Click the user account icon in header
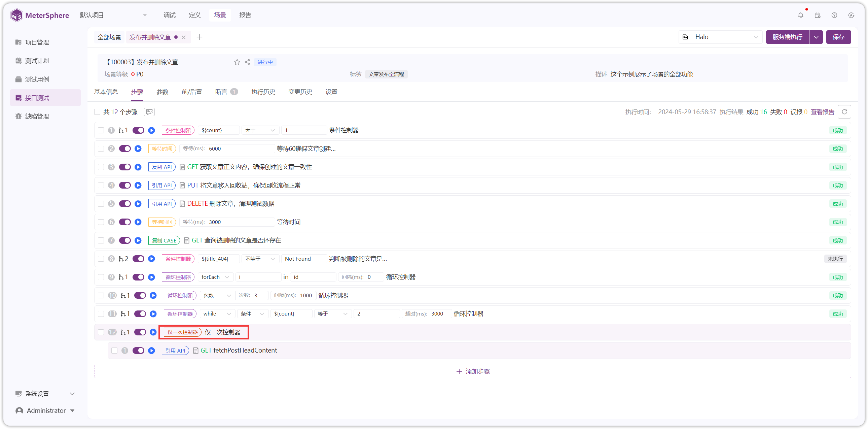The image size is (868, 429). tap(851, 15)
